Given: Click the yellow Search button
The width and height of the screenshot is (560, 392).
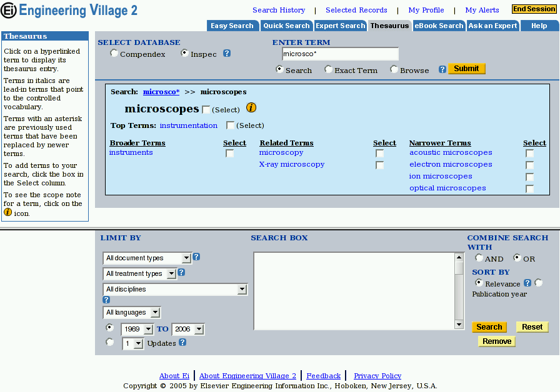Looking at the screenshot, I should pos(489,327).
